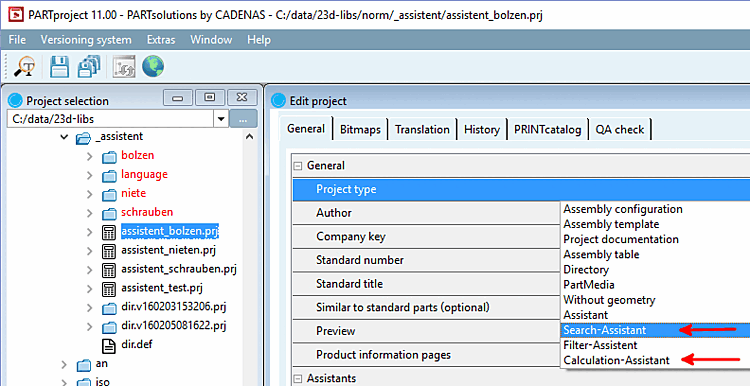Click the globe icon in the toolbar
This screenshot has width=750, height=386.
tap(153, 66)
